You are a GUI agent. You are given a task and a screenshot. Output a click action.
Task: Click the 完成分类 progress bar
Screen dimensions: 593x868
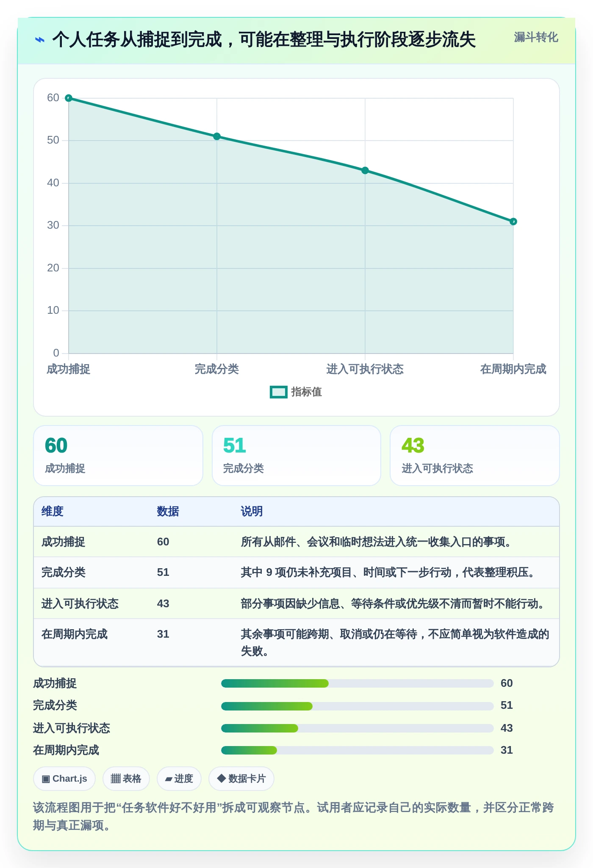click(357, 706)
